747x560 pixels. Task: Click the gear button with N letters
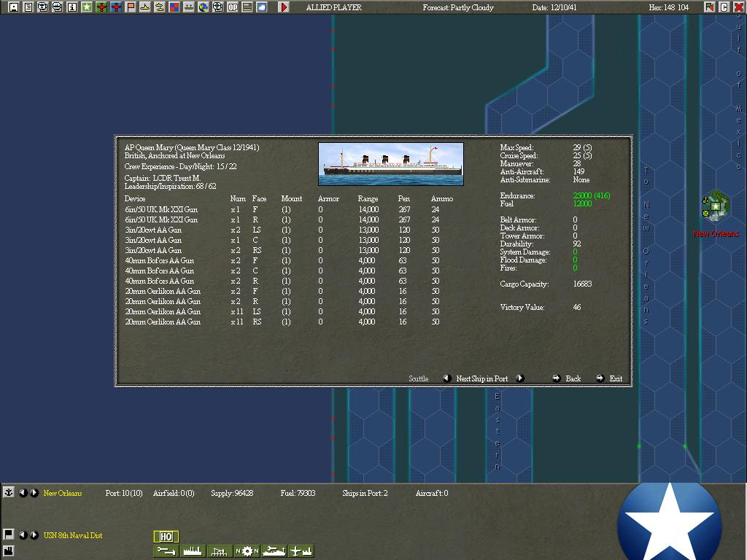247,551
